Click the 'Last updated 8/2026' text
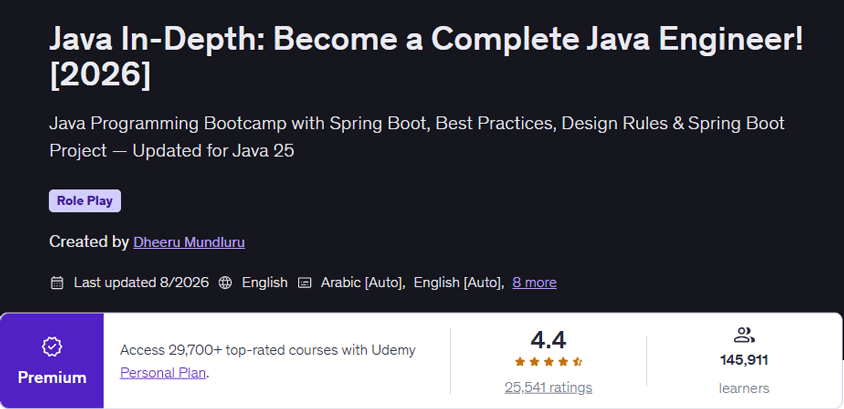 point(142,282)
